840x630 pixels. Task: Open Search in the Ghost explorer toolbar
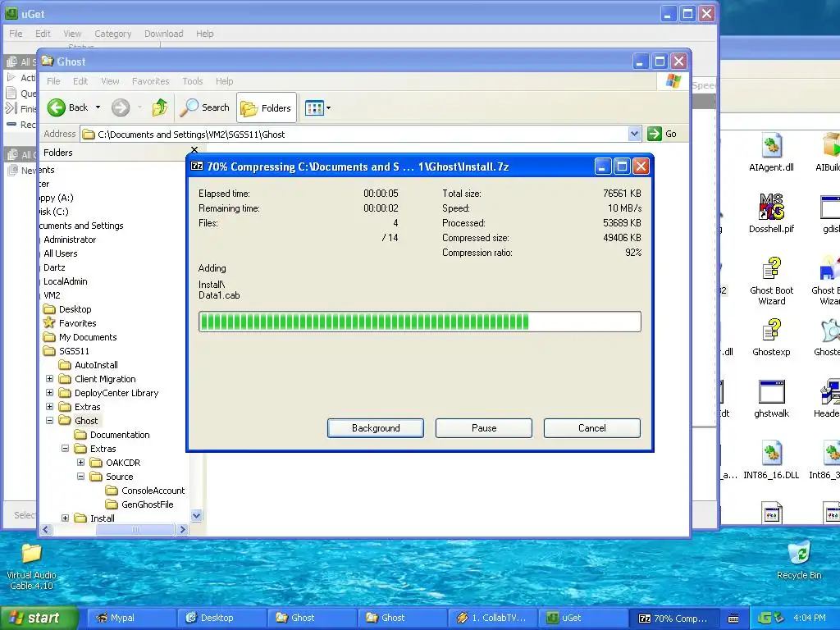tap(204, 107)
